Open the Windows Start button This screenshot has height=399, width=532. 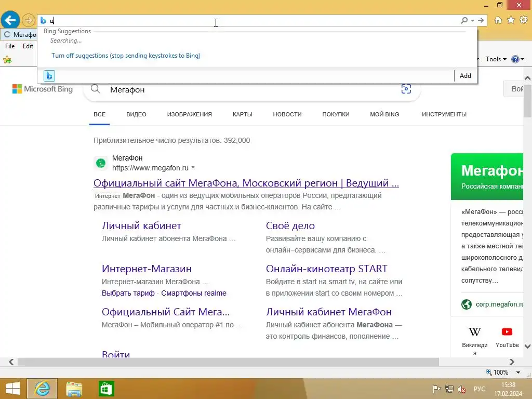(x=13, y=389)
